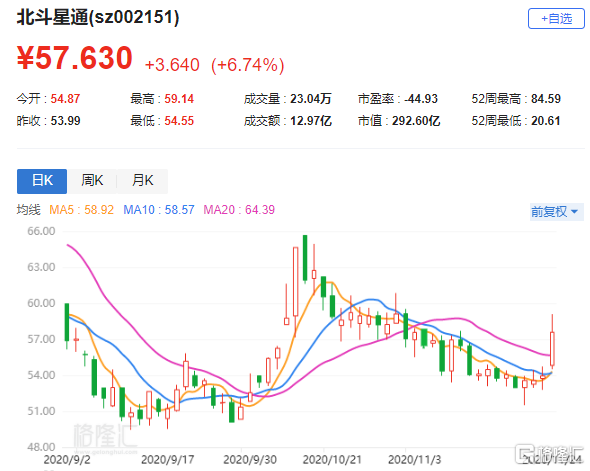The height and width of the screenshot is (471, 590).
Task: Select the 2020/9/2 date axis label
Action: 67,459
